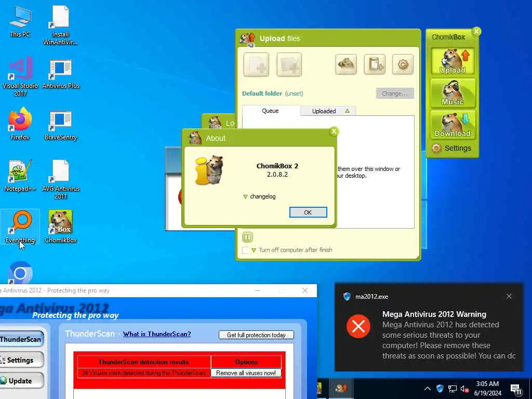Select Settings in Mega Antivirus sidebar
The image size is (532, 399).
click(21, 360)
